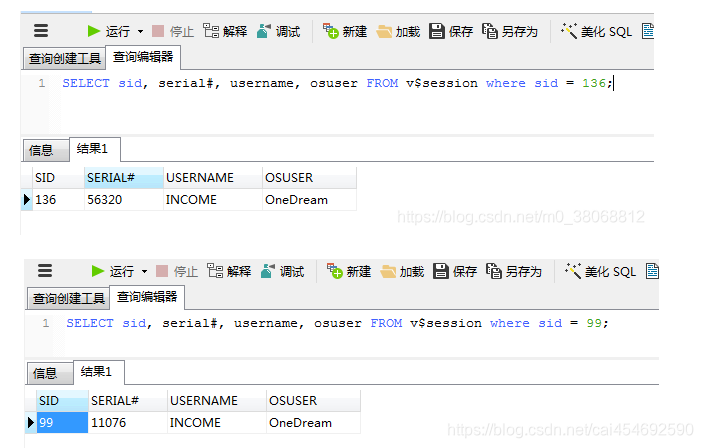Image resolution: width=703 pixels, height=448 pixels.
Task: Click SERIAL# column header in lower results
Action: click(x=128, y=400)
